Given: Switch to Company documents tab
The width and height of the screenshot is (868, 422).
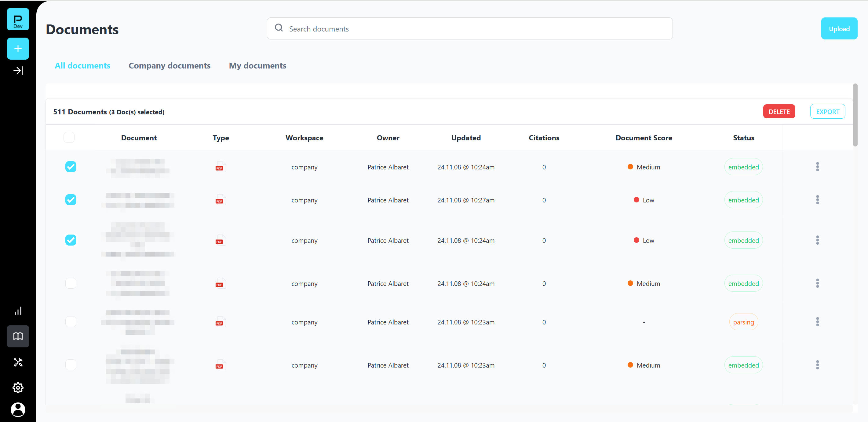Looking at the screenshot, I should pyautogui.click(x=169, y=66).
